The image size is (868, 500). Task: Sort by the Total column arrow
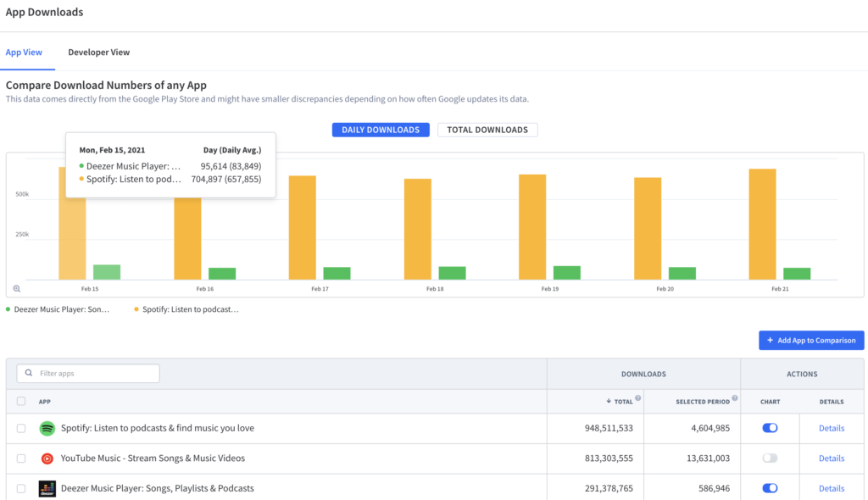click(x=609, y=402)
